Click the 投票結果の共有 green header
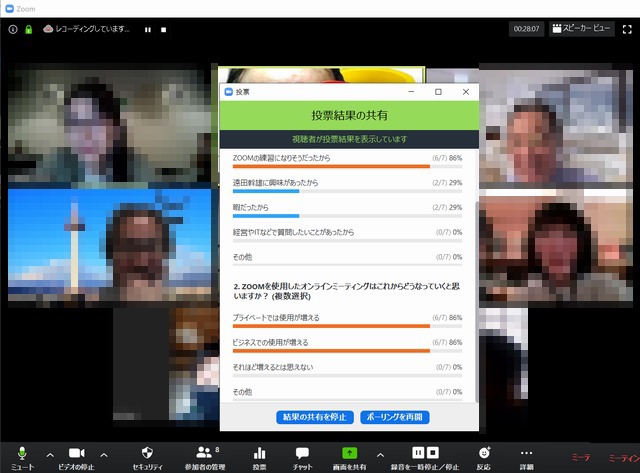This screenshot has width=640, height=473. pyautogui.click(x=349, y=115)
